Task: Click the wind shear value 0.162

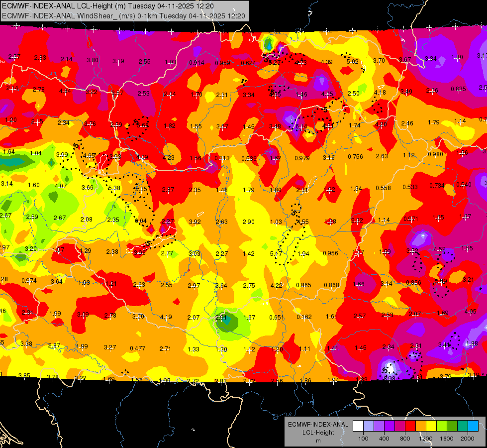Action: [304, 317]
